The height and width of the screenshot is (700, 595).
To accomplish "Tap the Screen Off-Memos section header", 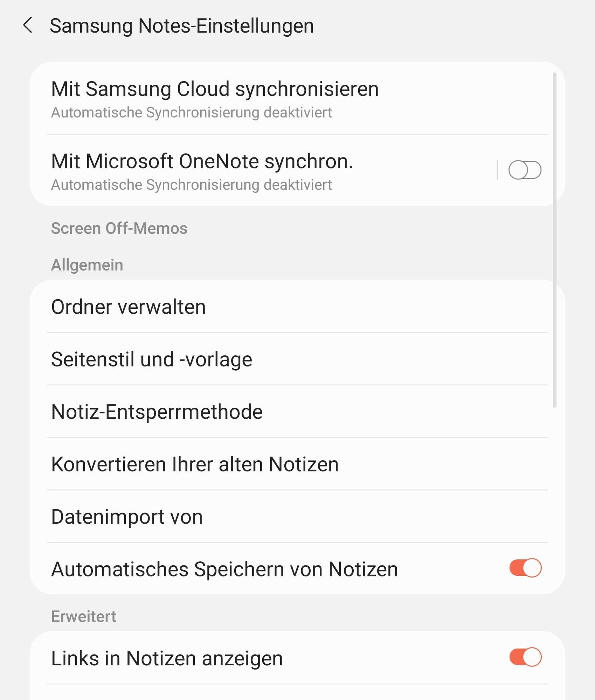I will 119,228.
